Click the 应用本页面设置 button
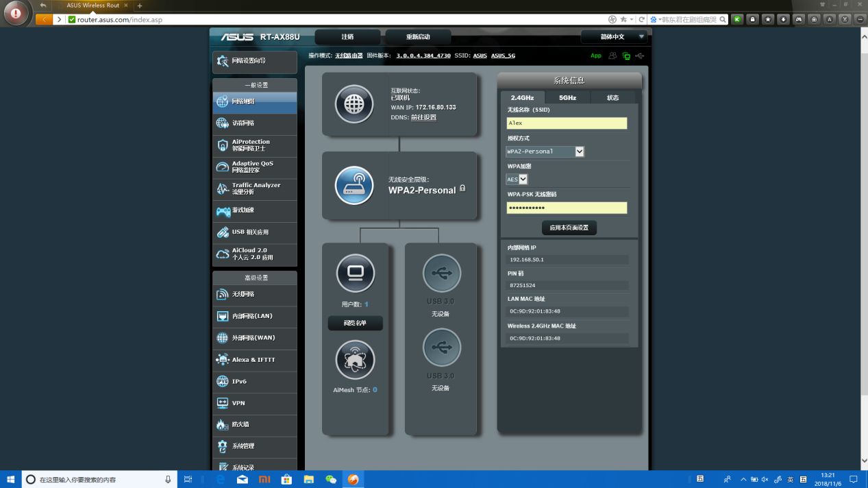868x488 pixels. [569, 228]
